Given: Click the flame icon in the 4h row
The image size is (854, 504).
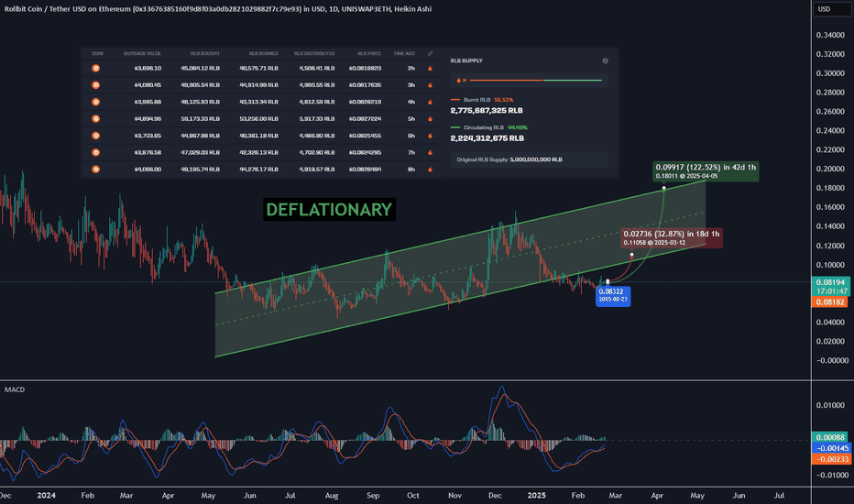Looking at the screenshot, I should pos(431,102).
